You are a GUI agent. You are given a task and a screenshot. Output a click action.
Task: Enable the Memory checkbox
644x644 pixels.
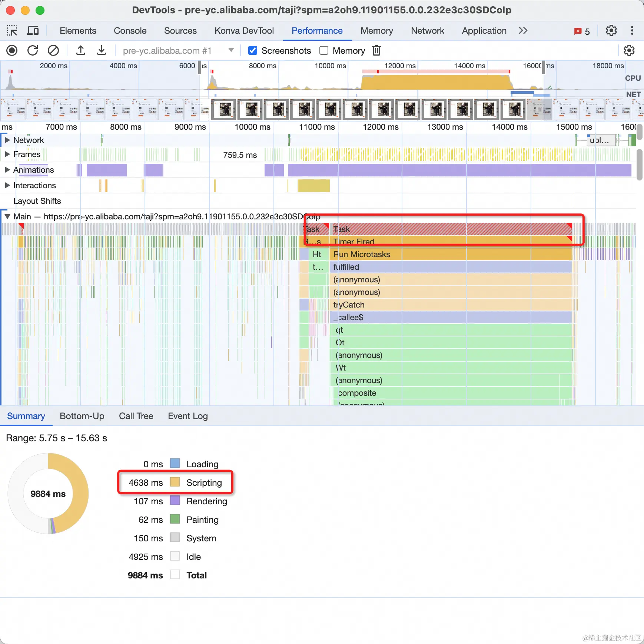tap(324, 50)
